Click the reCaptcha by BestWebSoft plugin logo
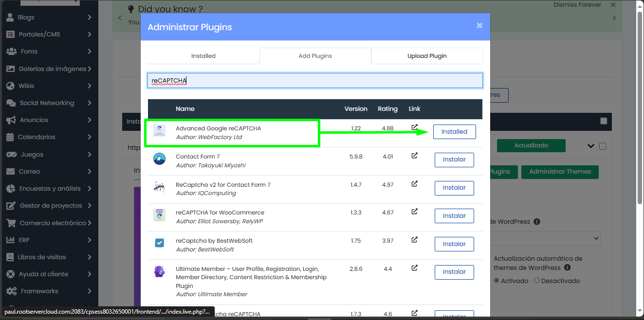 (159, 243)
